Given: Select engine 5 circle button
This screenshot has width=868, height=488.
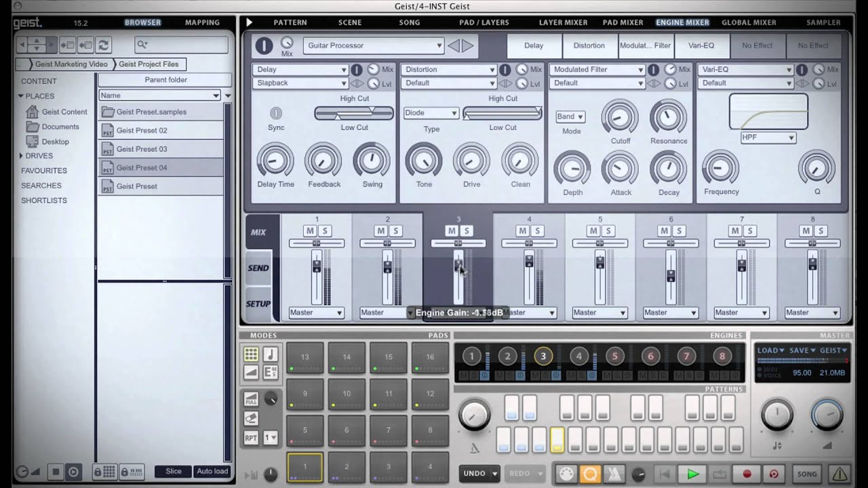Looking at the screenshot, I should [615, 356].
